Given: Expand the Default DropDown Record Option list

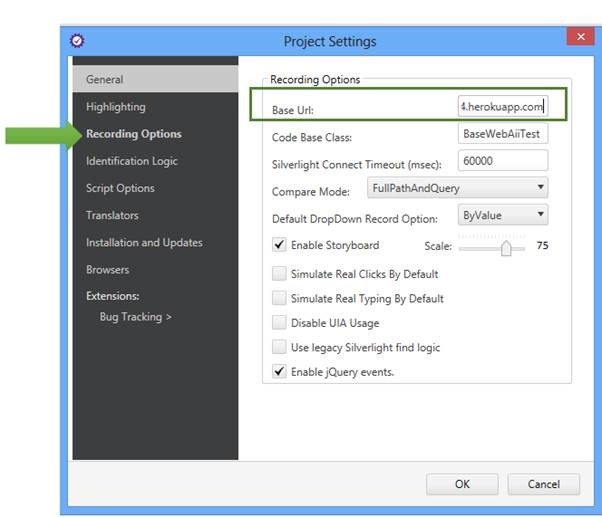Looking at the screenshot, I should tap(503, 215).
